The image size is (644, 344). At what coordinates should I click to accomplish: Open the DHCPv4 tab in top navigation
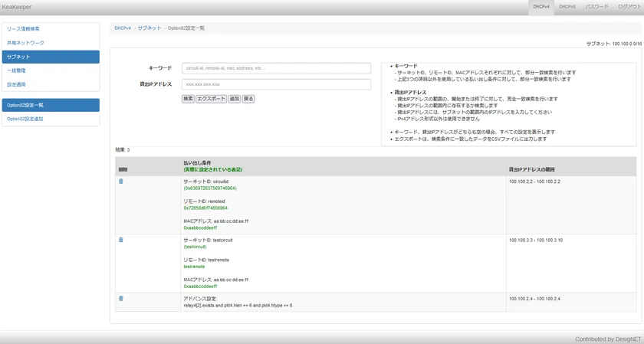pyautogui.click(x=540, y=7)
